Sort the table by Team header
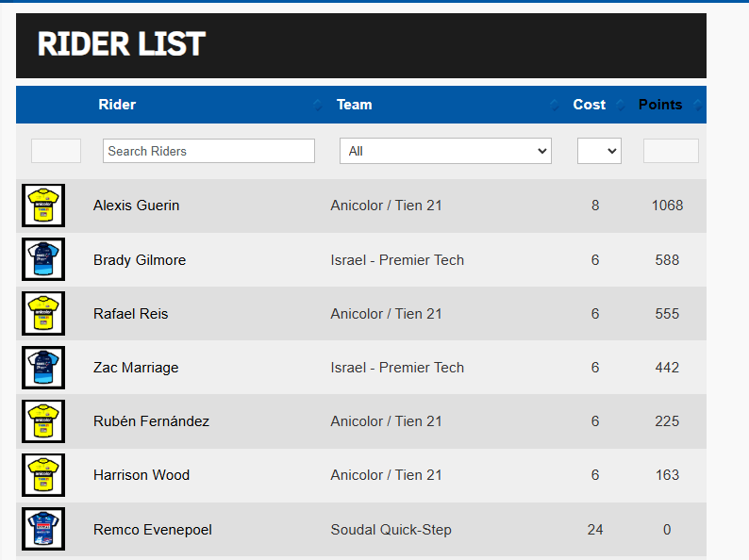 [x=355, y=105]
